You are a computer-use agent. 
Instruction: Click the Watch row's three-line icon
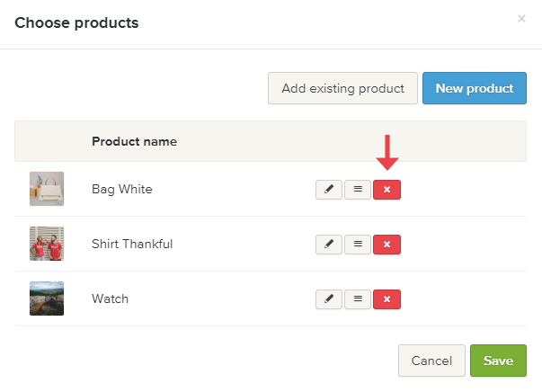coord(358,299)
